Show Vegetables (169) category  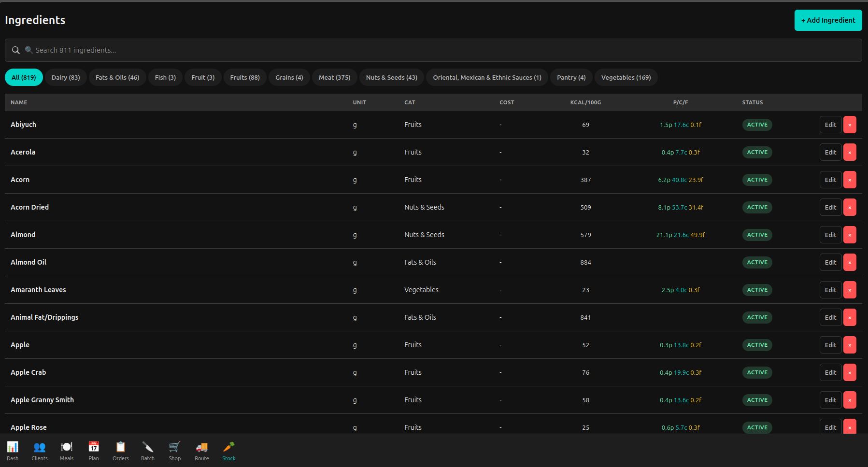tap(626, 77)
